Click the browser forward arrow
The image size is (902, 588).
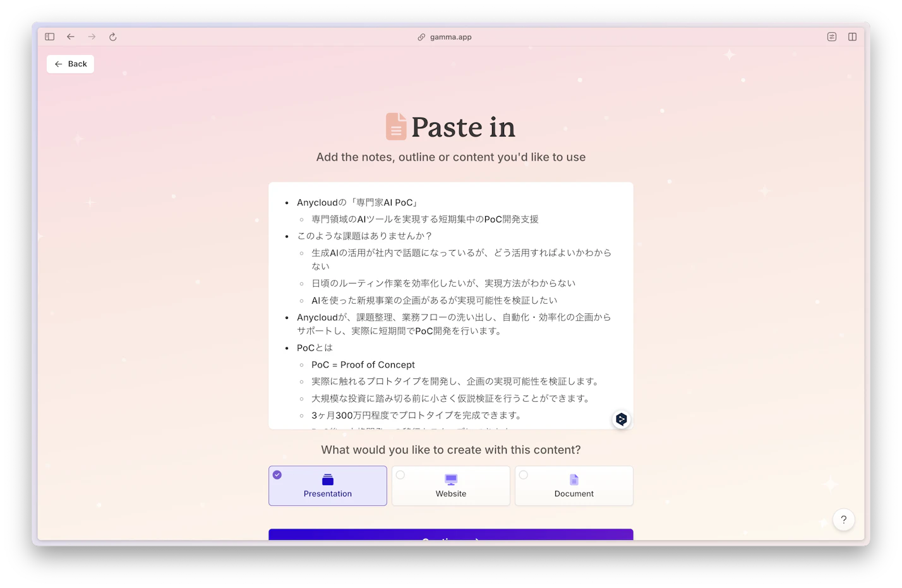click(x=92, y=37)
